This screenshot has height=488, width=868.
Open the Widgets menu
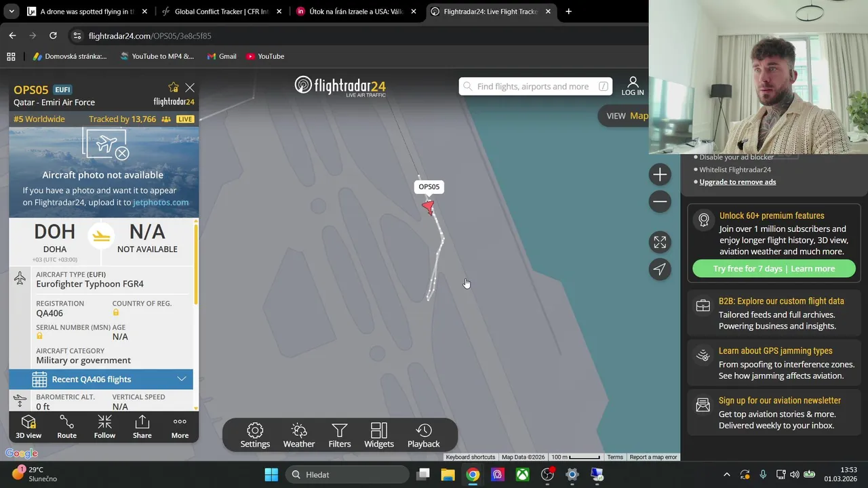point(379,435)
